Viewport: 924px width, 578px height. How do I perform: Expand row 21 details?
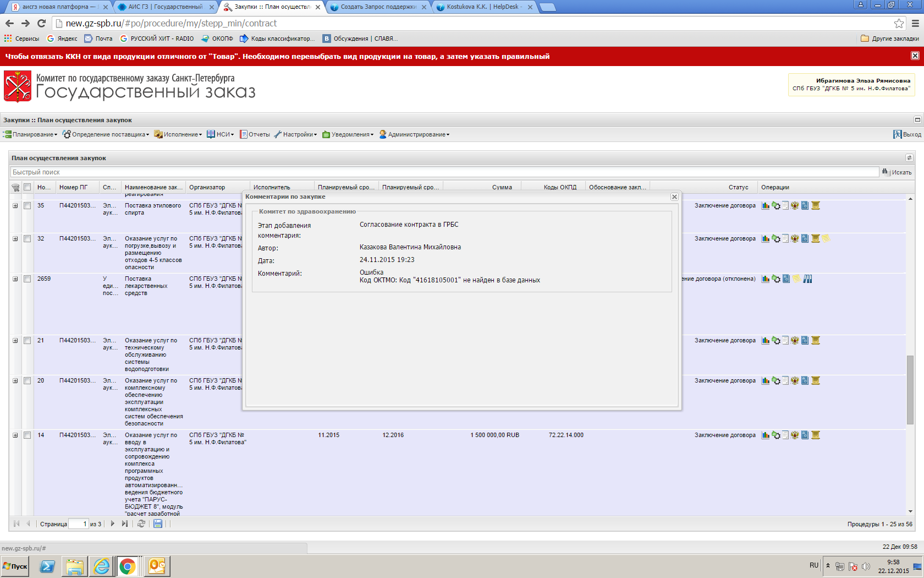tap(15, 341)
